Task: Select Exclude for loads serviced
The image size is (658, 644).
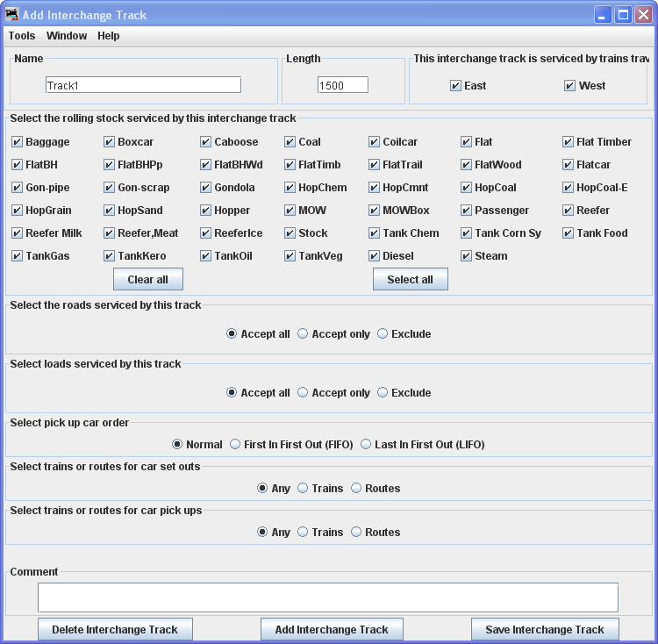Action: 383,393
